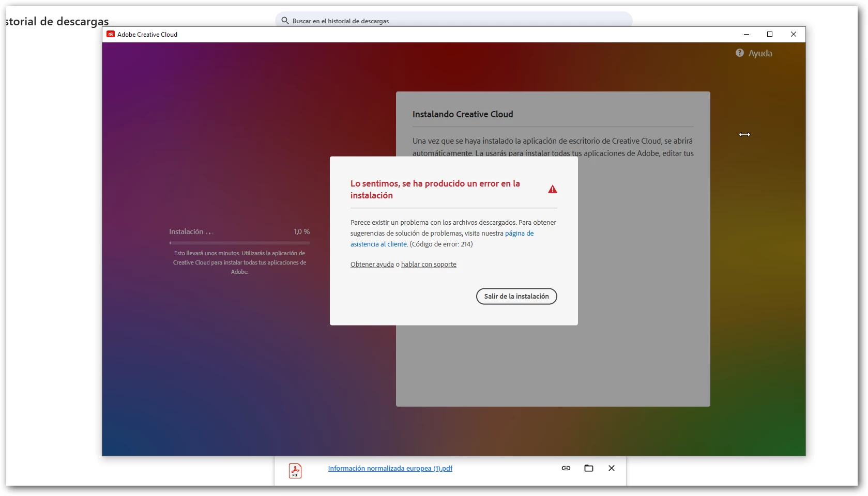Click the Ayuda text label
Viewport: 868px width, 496px height.
pyautogui.click(x=760, y=53)
